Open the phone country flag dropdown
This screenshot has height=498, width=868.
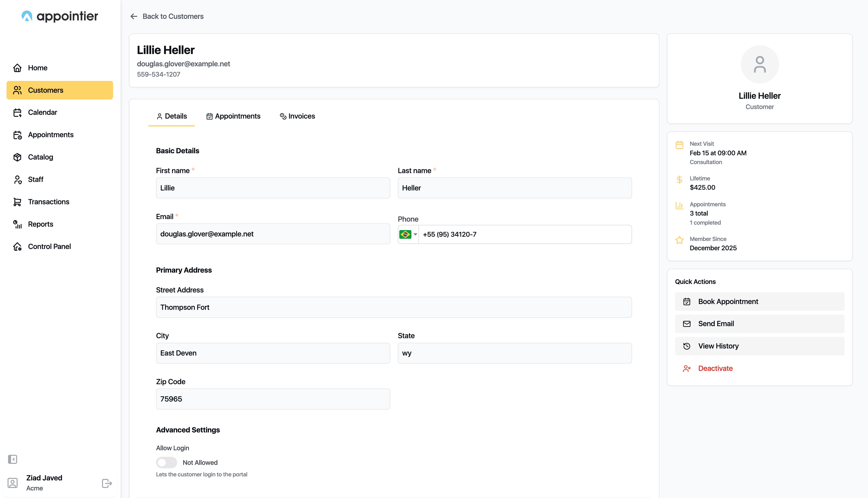point(408,234)
